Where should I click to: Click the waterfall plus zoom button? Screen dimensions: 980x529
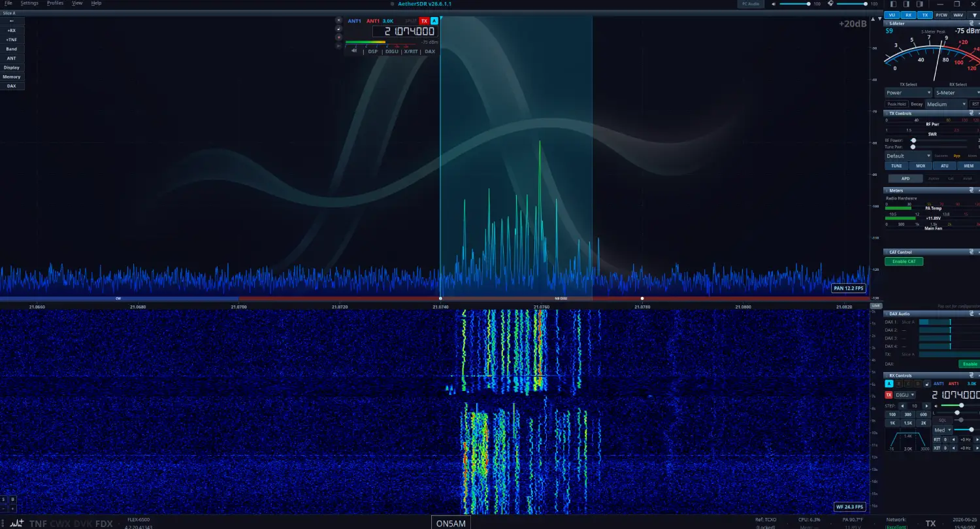pyautogui.click(x=12, y=508)
